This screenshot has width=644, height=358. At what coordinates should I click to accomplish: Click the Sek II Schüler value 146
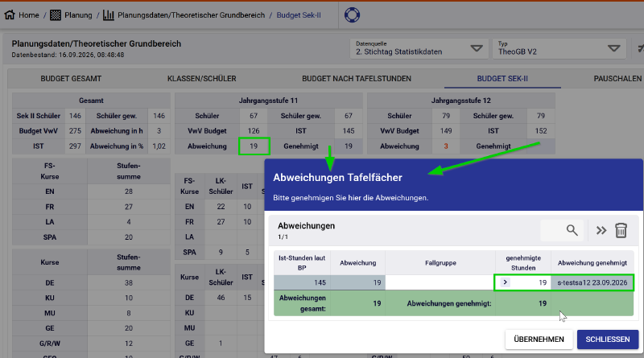pyautogui.click(x=75, y=116)
